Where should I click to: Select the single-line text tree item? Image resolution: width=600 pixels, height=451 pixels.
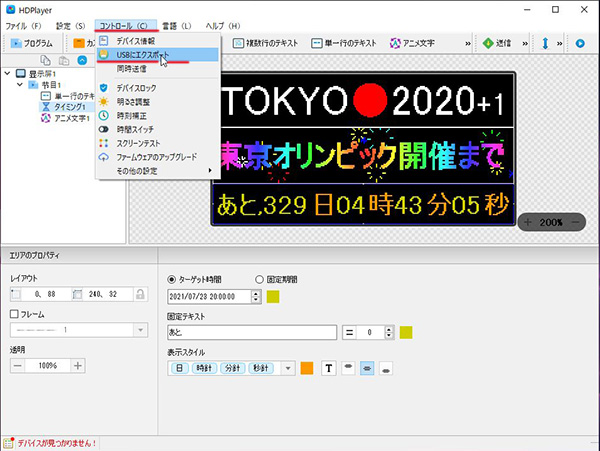pyautogui.click(x=68, y=96)
